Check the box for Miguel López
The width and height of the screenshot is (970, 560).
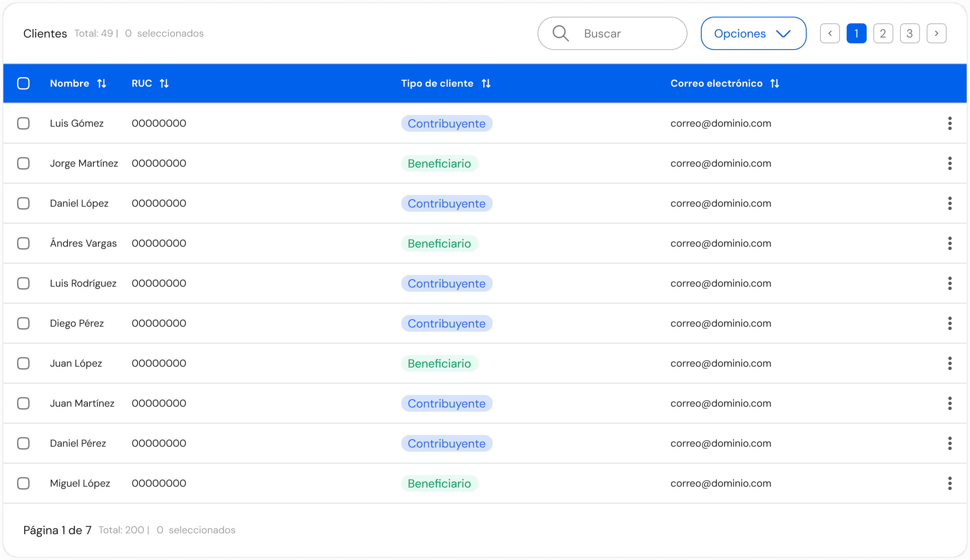tap(23, 483)
